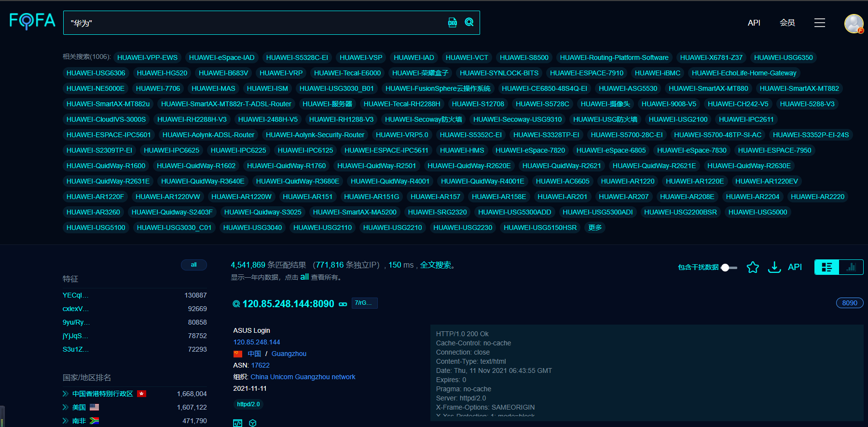Image resolution: width=868 pixels, height=427 pixels.
Task: Open icon search in the search bar
Action: click(x=453, y=23)
